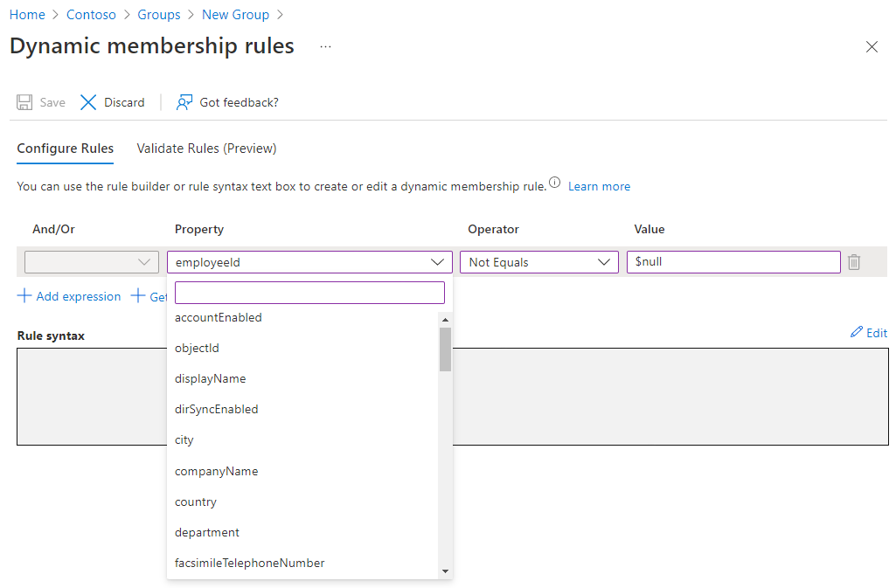Click the $null Value text field
Screen dimensions: 896x588
click(x=733, y=262)
